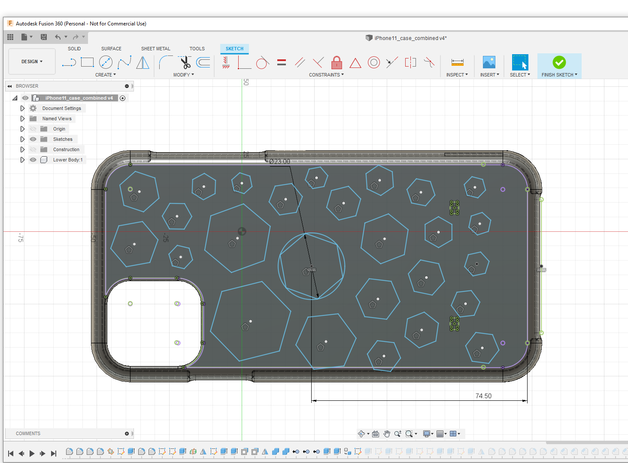Viewport: 628px width, 472px height.
Task: Apply the Curvature constraint
Action: point(429,63)
